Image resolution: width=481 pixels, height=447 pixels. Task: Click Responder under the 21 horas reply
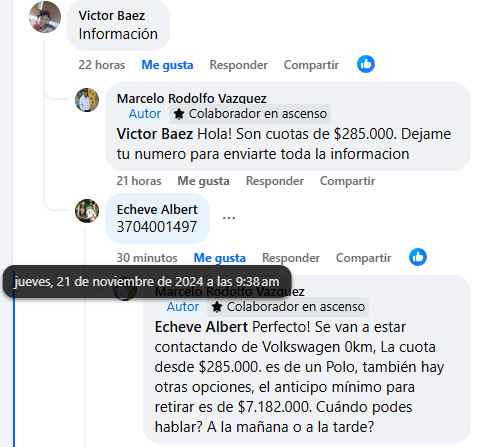coord(275,181)
